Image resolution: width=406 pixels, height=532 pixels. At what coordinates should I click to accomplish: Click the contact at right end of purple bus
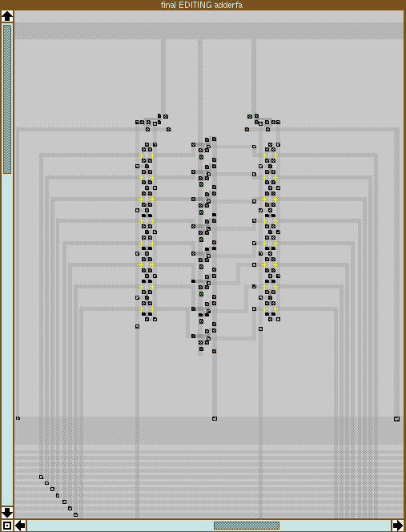[x=396, y=419]
